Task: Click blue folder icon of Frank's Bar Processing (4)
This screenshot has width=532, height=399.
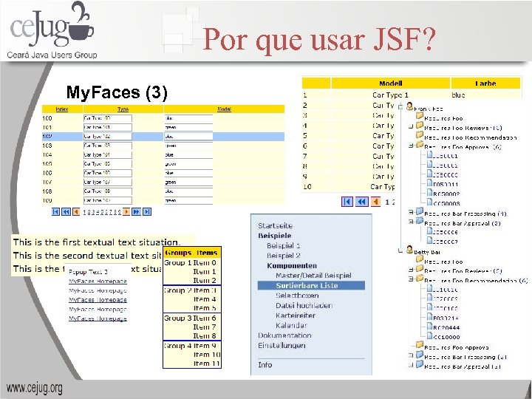Action: click(x=420, y=211)
